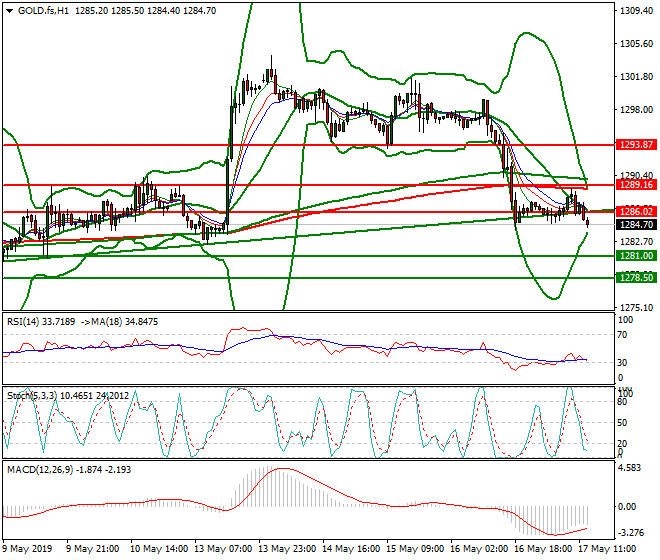The height and width of the screenshot is (560, 660).
Task: Click the 15 May 09:00 time axis label
Action: 415,549
